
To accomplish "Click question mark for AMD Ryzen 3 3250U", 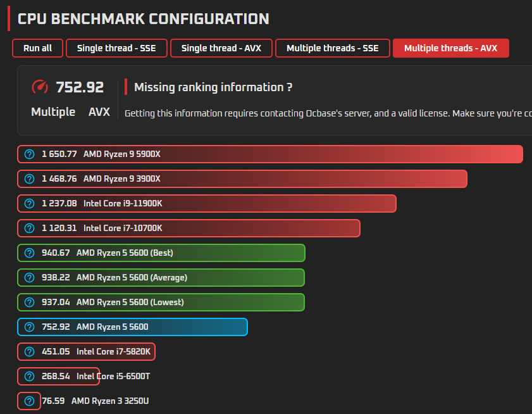I will pos(30,401).
